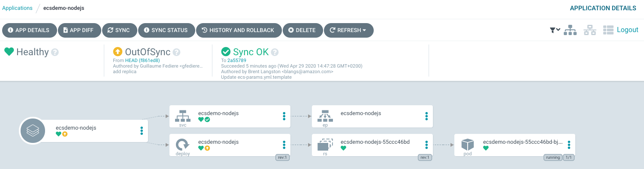Click the green Sync OK checkmark icon
The image size is (644, 169).
226,52
